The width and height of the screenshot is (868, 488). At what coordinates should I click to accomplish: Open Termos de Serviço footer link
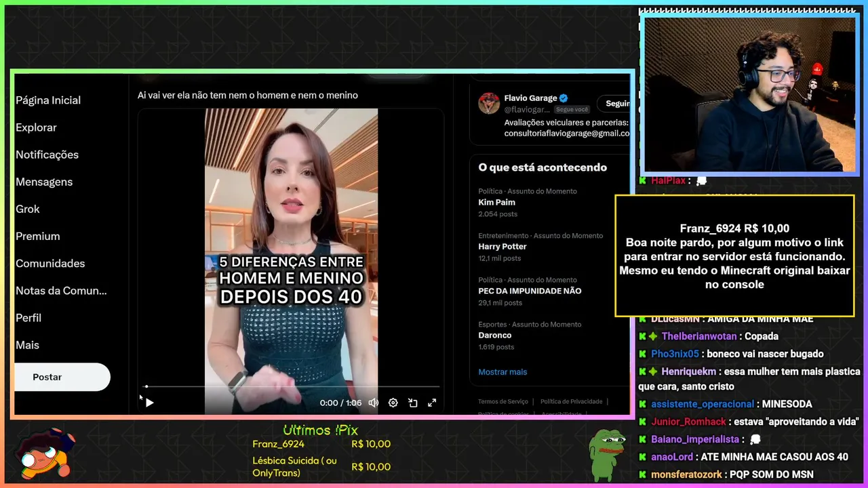[503, 401]
